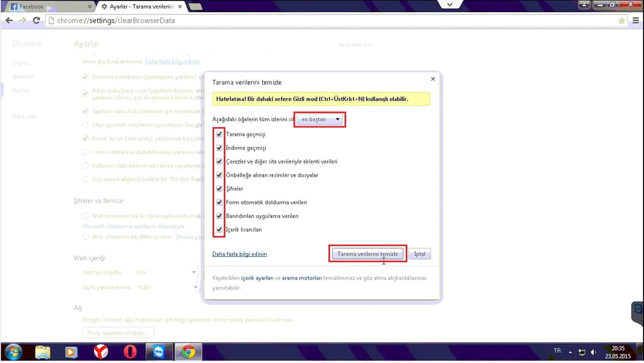This screenshot has height=363, width=644.
Task: Open the 'en baştan' time range dropdown
Action: point(319,120)
